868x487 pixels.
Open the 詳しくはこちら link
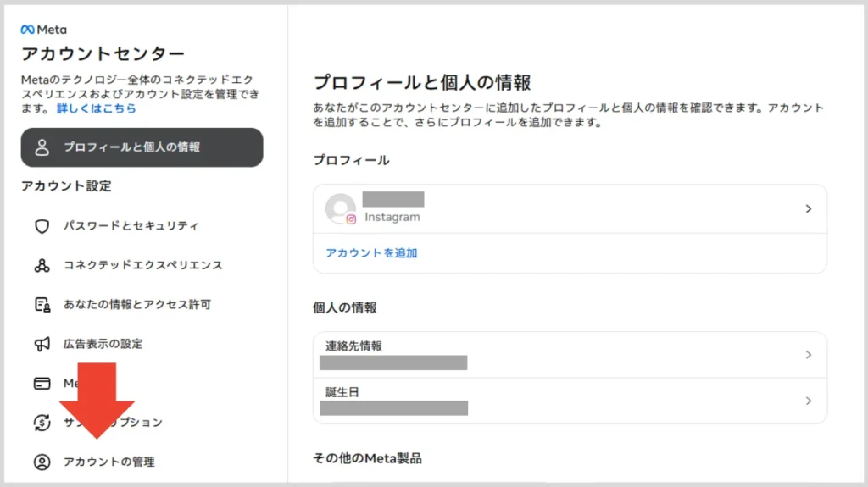[97, 108]
